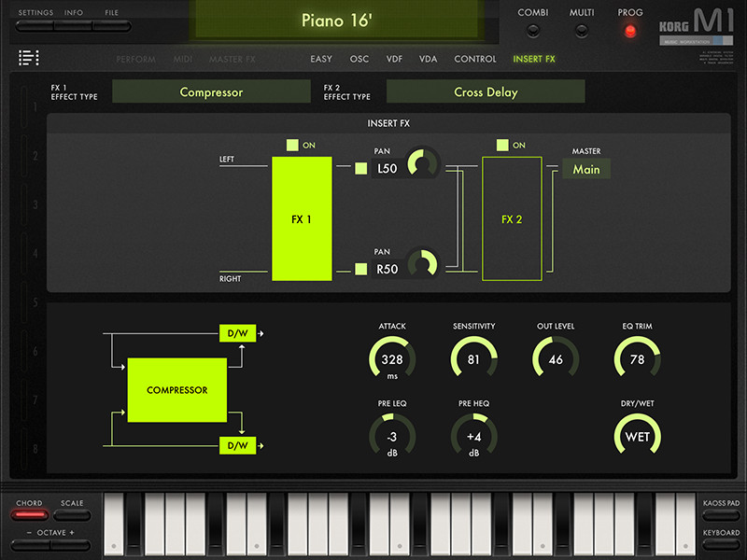Click the FX 1 routing block
This screenshot has height=560, width=747.
(x=302, y=218)
